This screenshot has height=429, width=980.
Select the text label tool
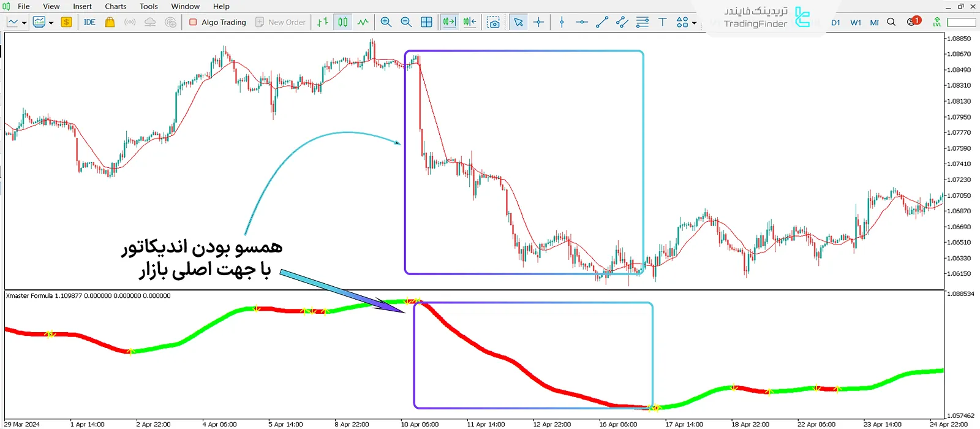(x=662, y=22)
